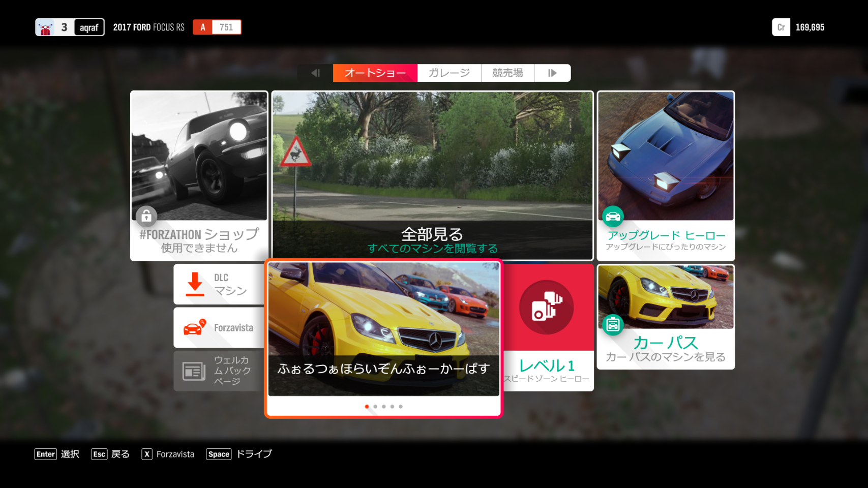Viewport: 868px width, 488px height.
Task: Click the 2017 FORD FOCUS RS label
Action: [x=149, y=27]
